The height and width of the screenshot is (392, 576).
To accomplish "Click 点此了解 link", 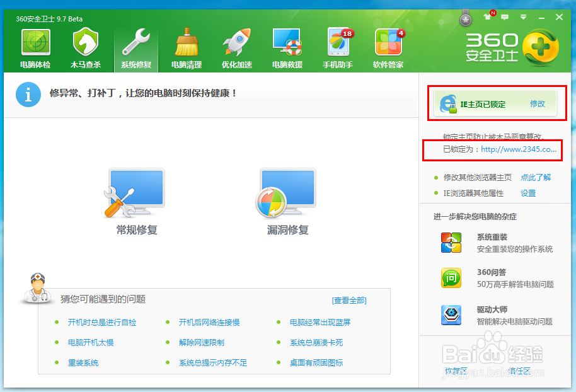I will coord(536,178).
